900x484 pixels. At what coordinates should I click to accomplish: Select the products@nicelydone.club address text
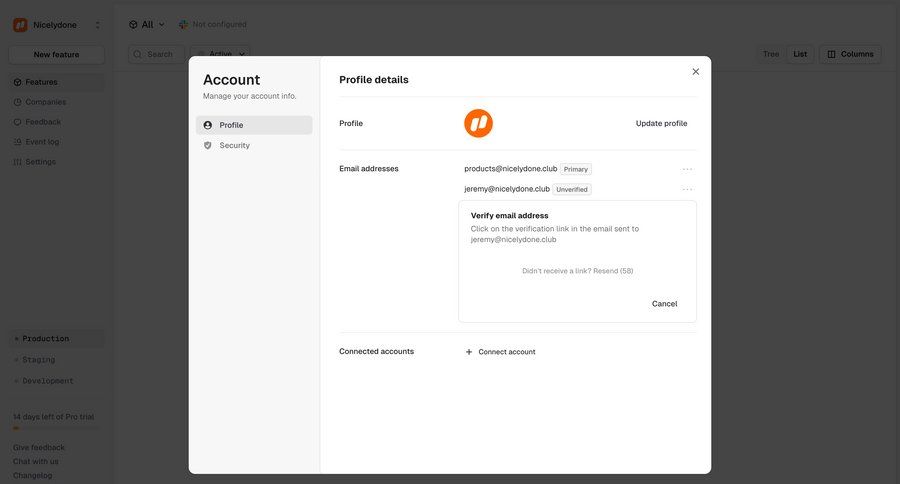pos(510,169)
